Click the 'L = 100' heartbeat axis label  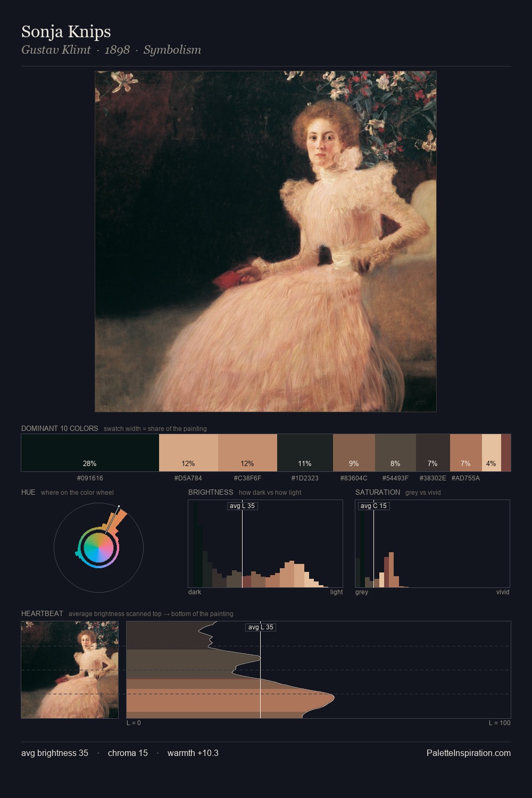tap(500, 723)
